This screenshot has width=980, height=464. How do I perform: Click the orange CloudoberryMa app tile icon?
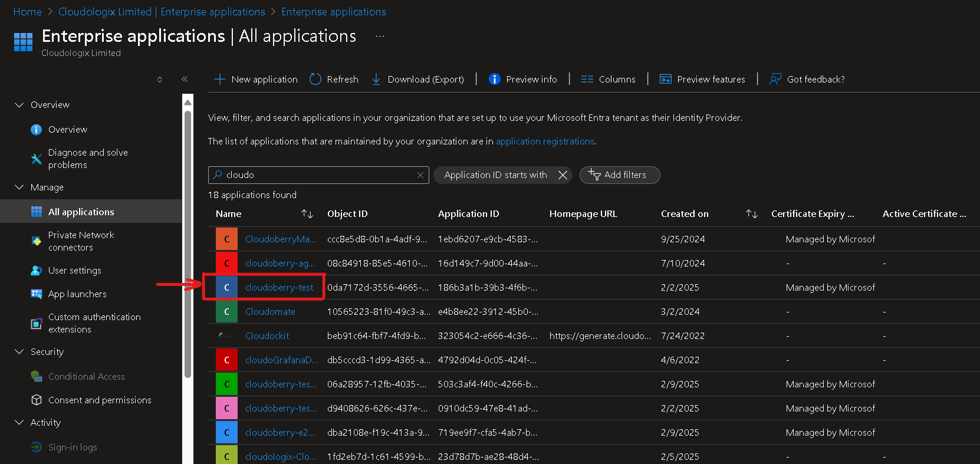pyautogui.click(x=226, y=239)
